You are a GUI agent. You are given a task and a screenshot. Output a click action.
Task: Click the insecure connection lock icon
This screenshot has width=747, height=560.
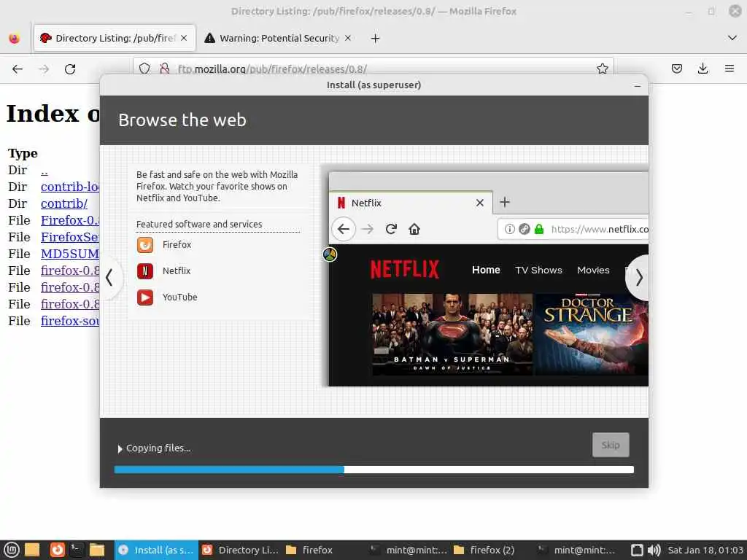(164, 69)
